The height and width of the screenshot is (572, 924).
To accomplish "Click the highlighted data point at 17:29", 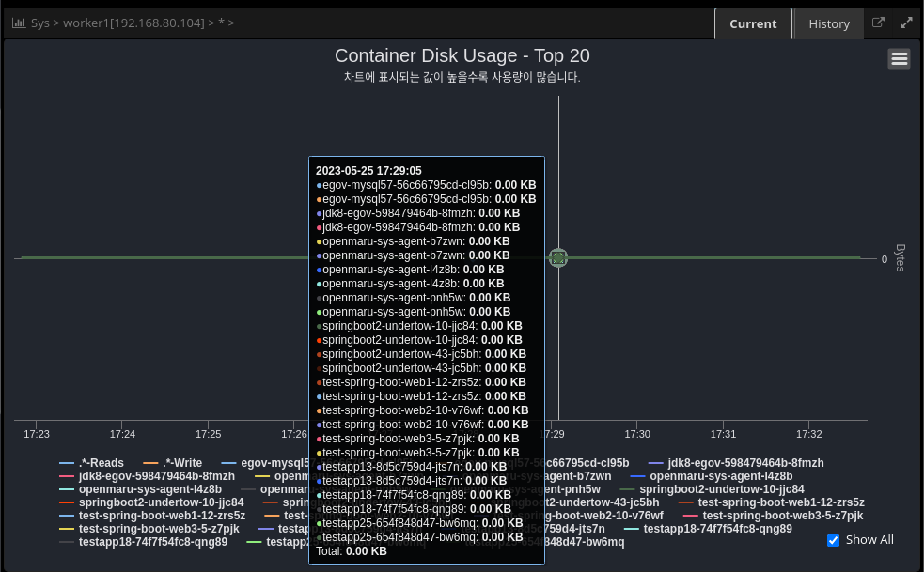I will 558,257.
